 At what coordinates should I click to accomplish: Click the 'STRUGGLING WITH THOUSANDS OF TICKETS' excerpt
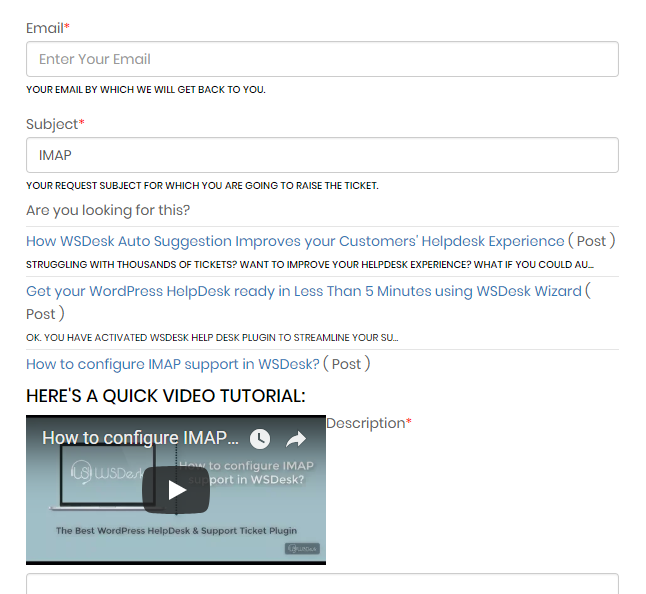pyautogui.click(x=310, y=265)
